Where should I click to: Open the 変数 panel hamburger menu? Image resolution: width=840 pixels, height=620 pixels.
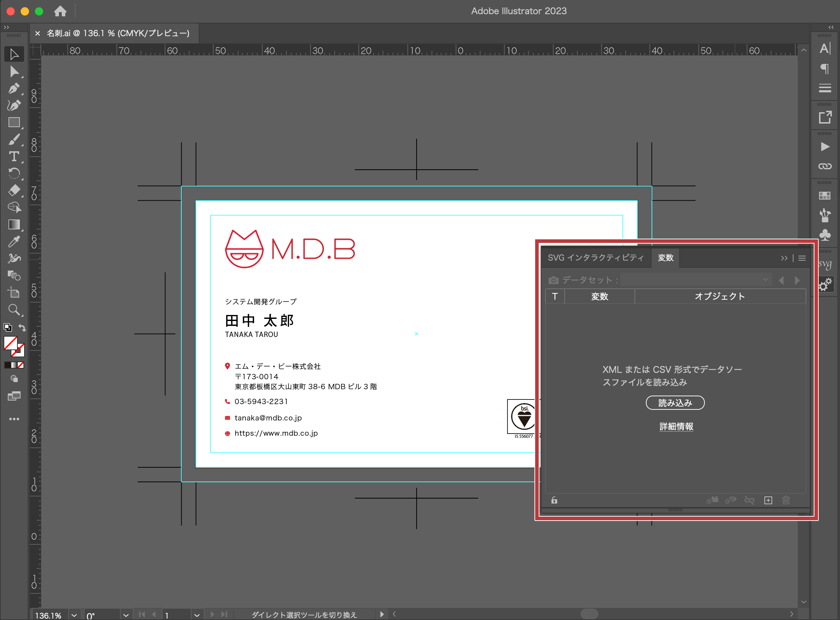click(x=802, y=258)
